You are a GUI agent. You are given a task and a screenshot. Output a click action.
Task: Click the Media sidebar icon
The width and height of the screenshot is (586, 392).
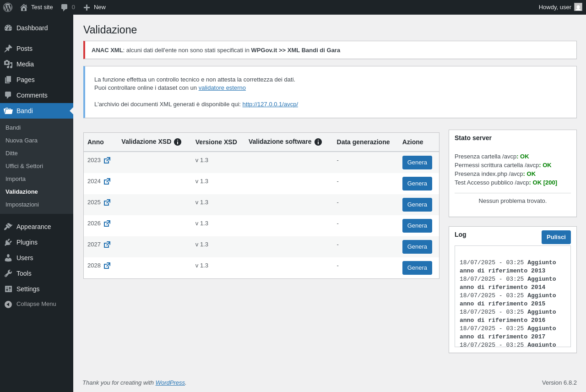tap(8, 64)
